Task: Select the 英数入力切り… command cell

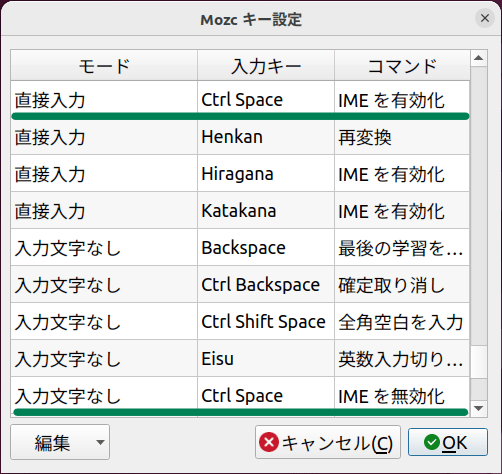Action: (402, 358)
